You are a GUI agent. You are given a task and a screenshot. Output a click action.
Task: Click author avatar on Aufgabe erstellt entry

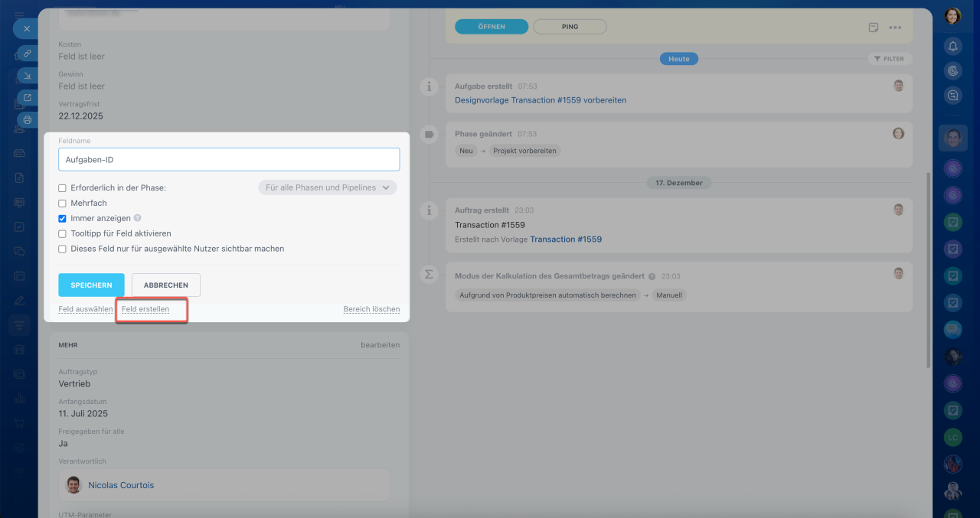[899, 86]
